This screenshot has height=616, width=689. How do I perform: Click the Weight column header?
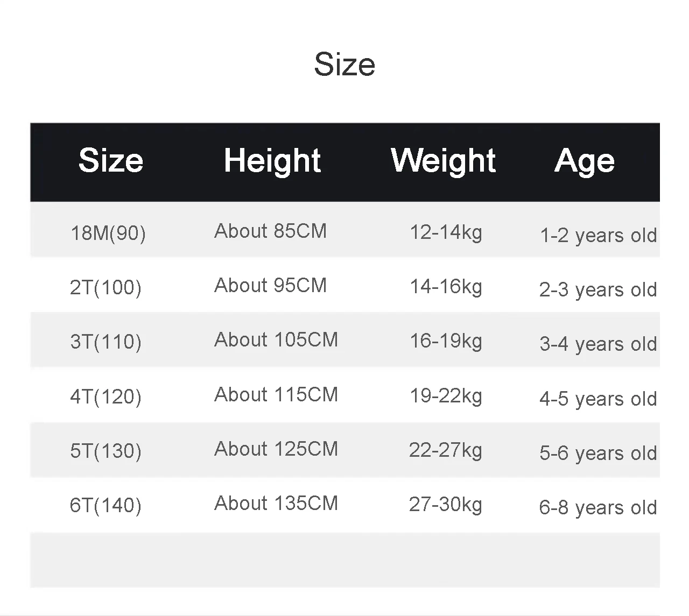(x=443, y=160)
